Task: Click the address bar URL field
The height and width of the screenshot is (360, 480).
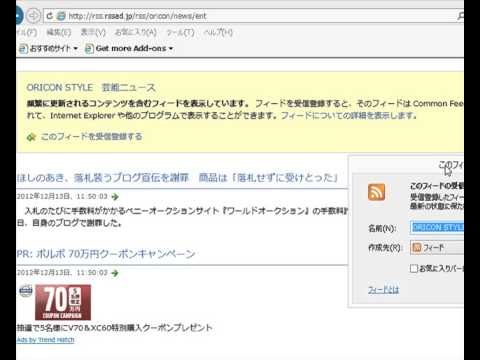Action: click(x=253, y=16)
